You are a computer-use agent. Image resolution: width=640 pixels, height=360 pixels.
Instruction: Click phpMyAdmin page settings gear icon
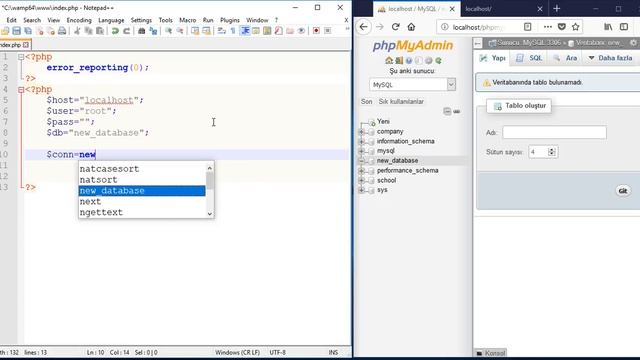pyautogui.click(x=633, y=42)
